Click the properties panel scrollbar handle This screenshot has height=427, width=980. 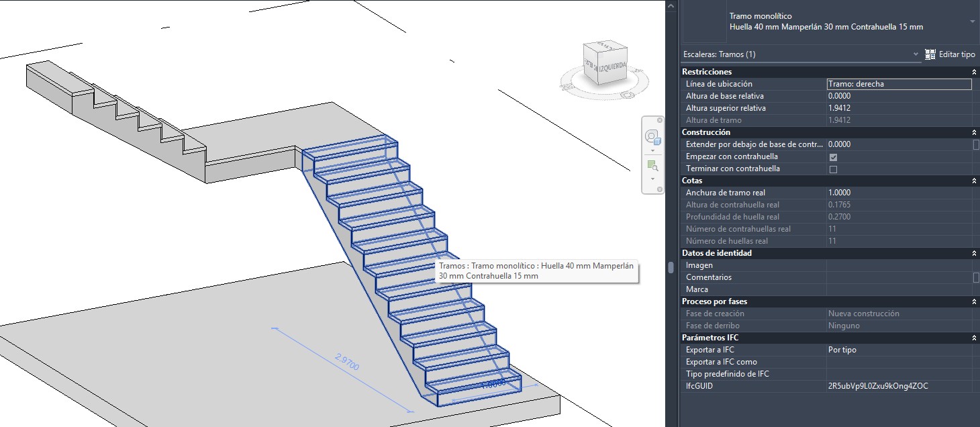pyautogui.click(x=670, y=267)
